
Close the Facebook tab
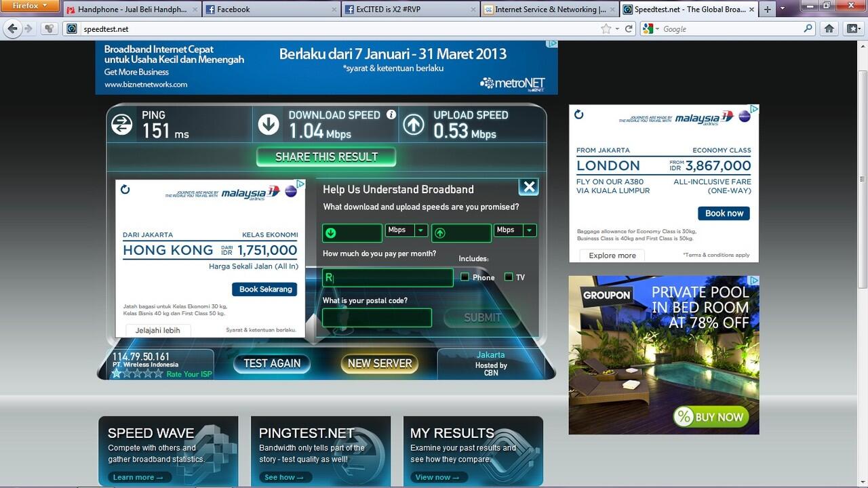tap(334, 9)
